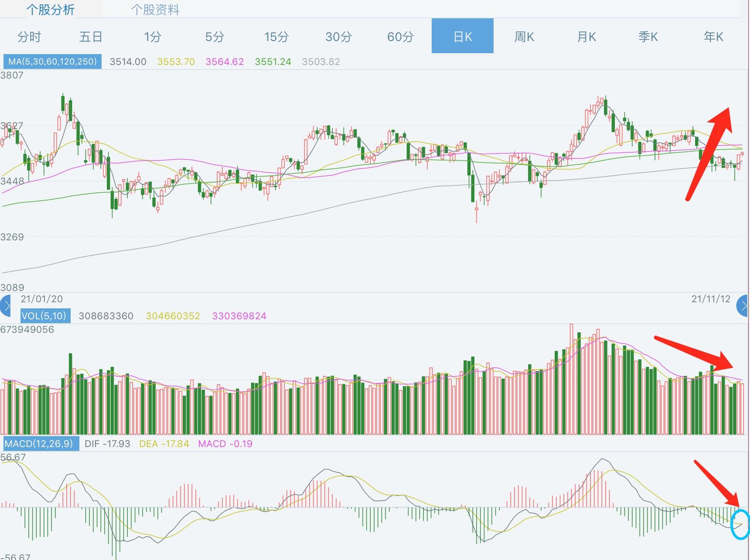Select the 分时 chart period
The image size is (750, 560).
coord(29,37)
